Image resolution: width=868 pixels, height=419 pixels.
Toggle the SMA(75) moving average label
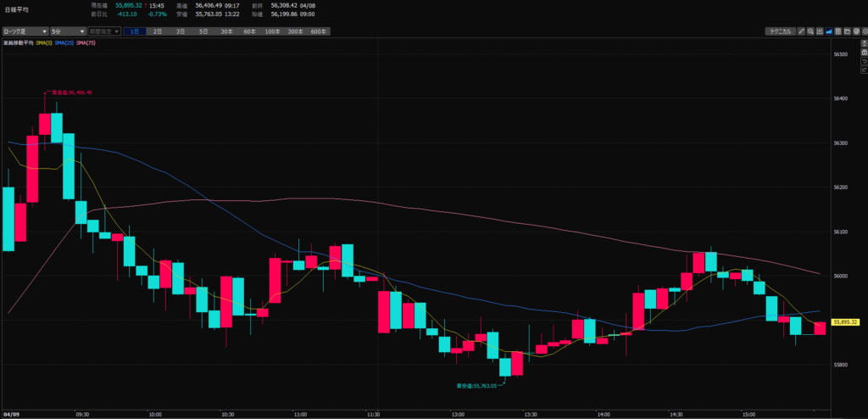coord(86,42)
